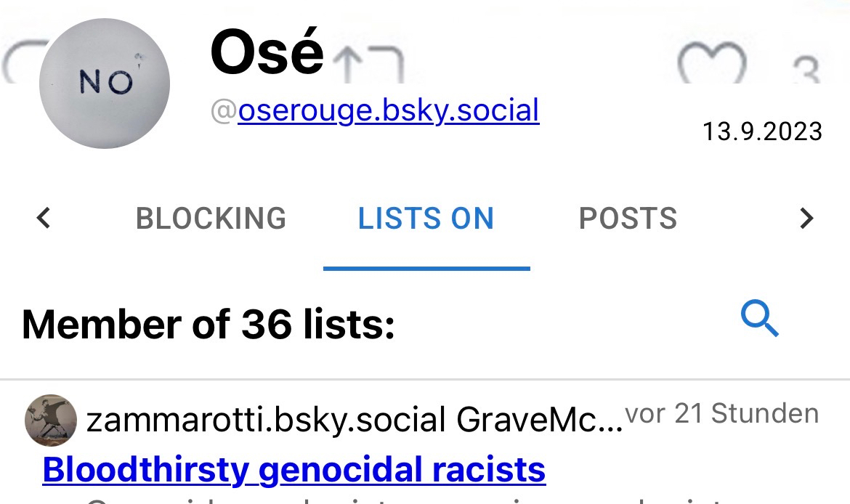Click the Osé display name heading
Screen dimensions: 850x504
point(267,52)
